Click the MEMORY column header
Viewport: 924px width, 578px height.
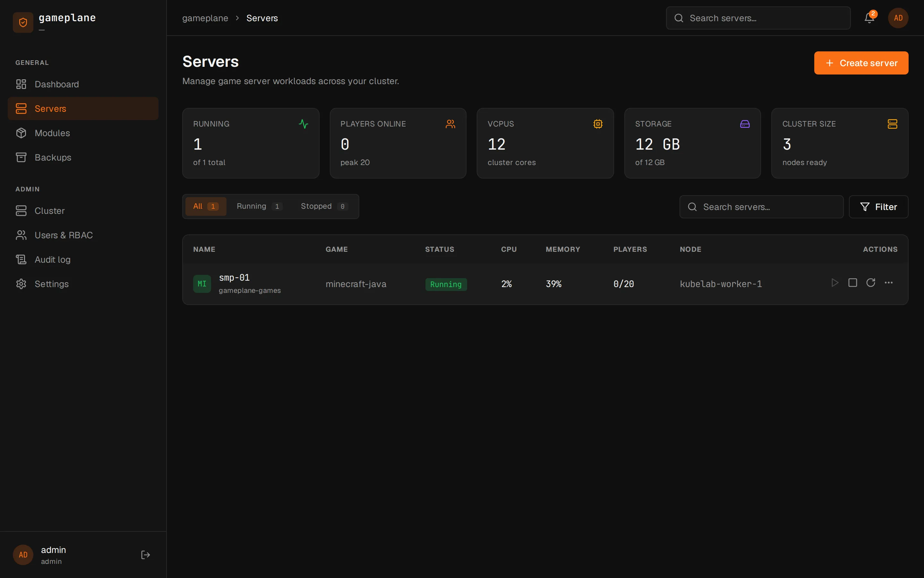pyautogui.click(x=563, y=249)
